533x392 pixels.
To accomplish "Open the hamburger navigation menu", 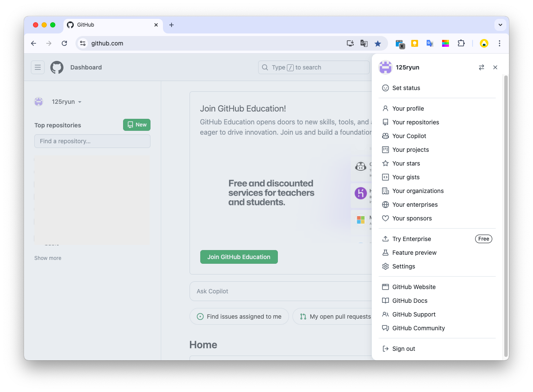I will tap(38, 67).
